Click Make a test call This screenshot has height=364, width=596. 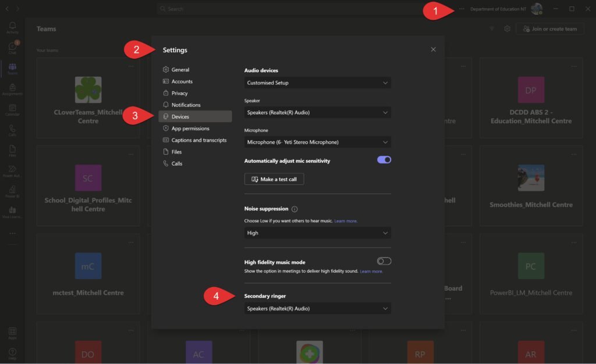pyautogui.click(x=274, y=179)
